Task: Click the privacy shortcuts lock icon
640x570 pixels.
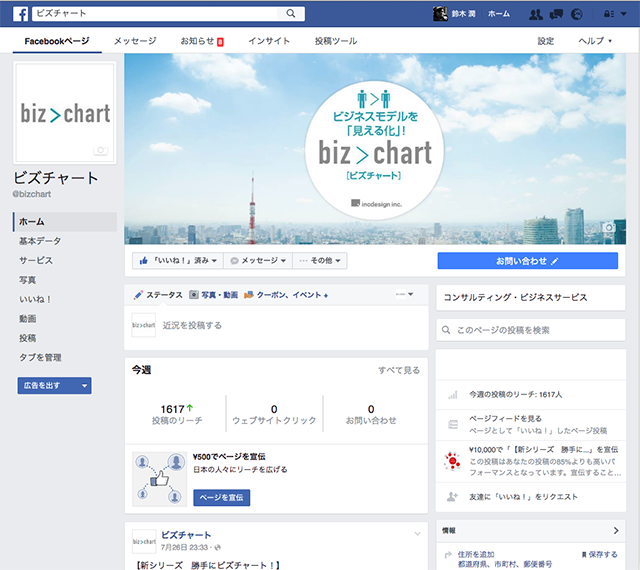Action: pos(609,14)
